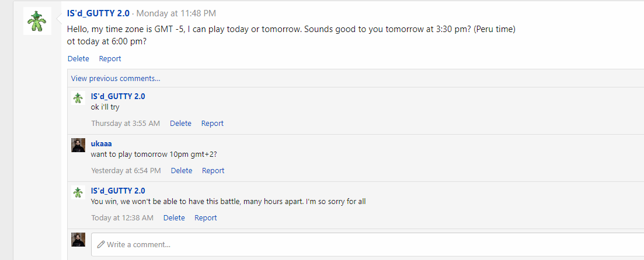Delete ukaaa's comment
Image resolution: width=644 pixels, height=260 pixels.
181,170
